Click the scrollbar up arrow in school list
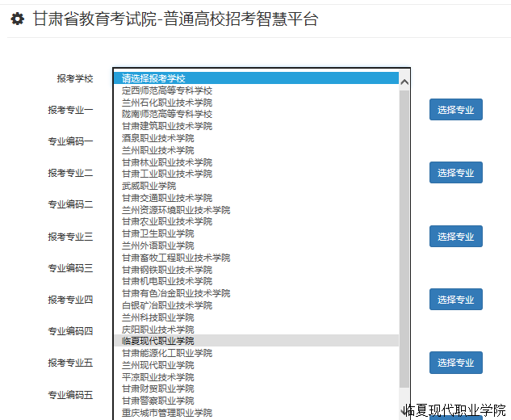This screenshot has width=511, height=420. pyautogui.click(x=404, y=82)
